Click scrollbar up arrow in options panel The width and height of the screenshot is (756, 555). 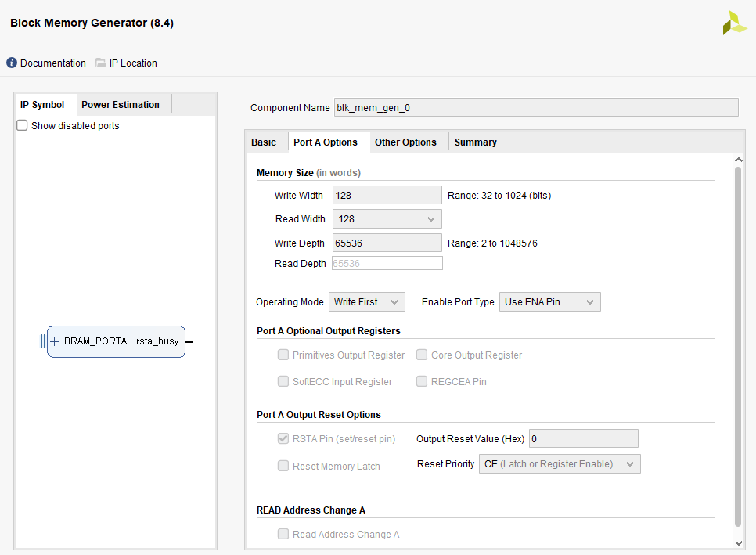[738, 160]
